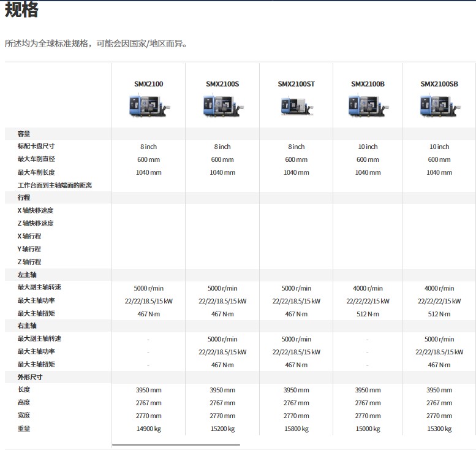Click right spindle 22/22/18.5/15 kW for SMX2100ST

[x=297, y=352]
